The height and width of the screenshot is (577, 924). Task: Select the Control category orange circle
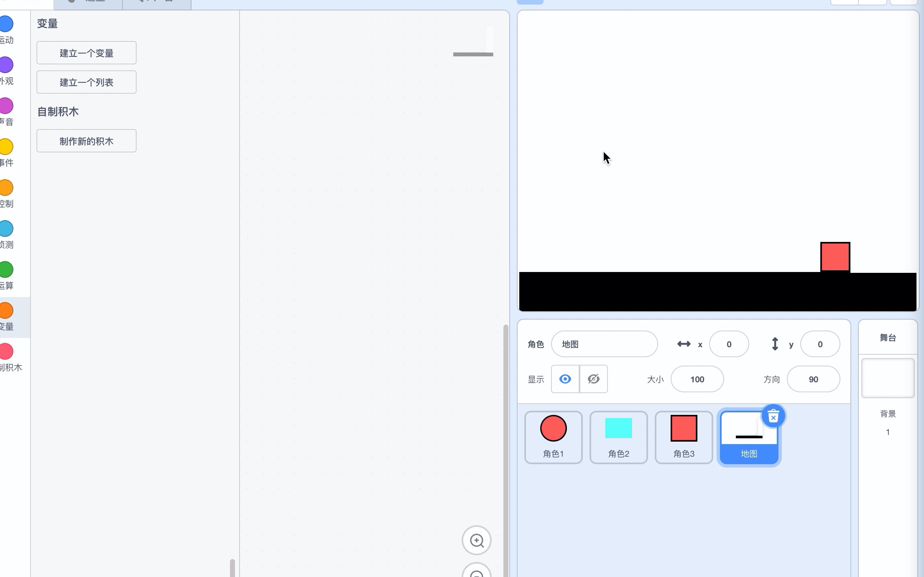pyautogui.click(x=6, y=188)
